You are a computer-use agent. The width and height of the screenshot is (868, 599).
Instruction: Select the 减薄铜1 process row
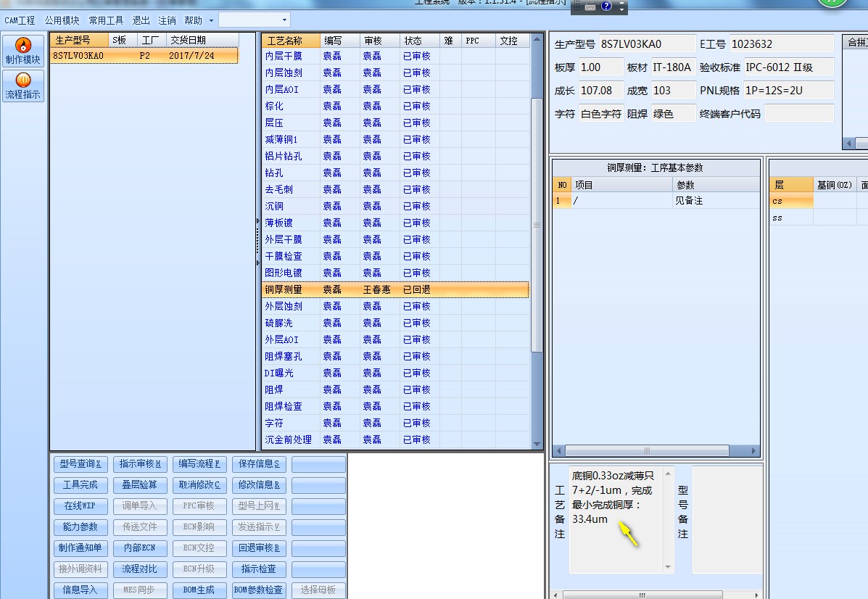[x=395, y=139]
